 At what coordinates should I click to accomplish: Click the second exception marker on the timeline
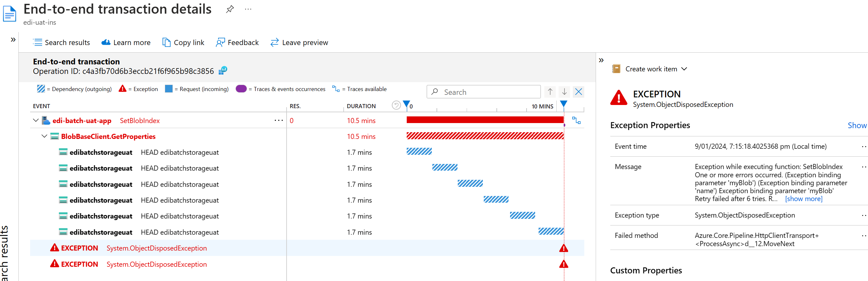point(563,264)
